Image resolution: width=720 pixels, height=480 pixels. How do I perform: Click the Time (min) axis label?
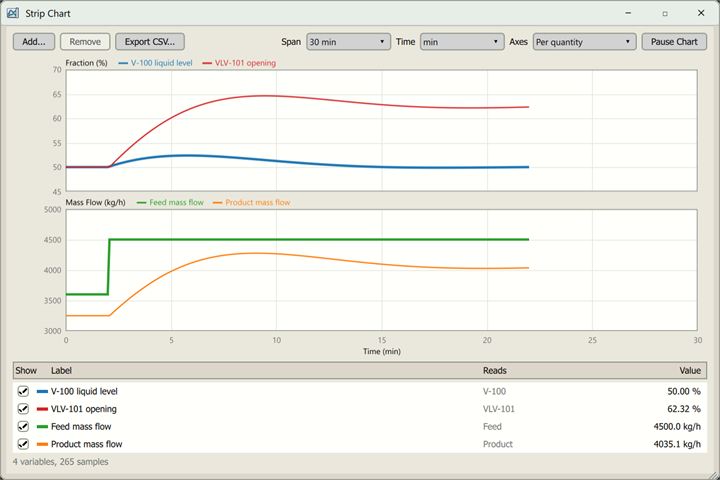[x=382, y=351]
